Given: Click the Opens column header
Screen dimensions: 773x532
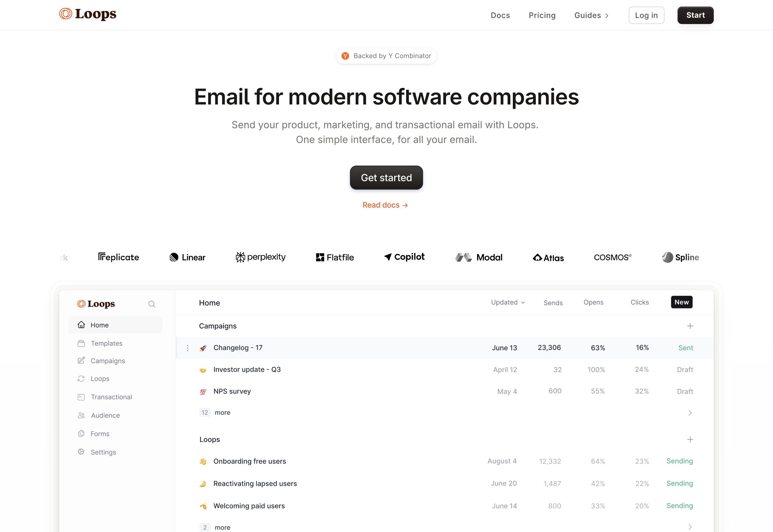Looking at the screenshot, I should point(594,302).
